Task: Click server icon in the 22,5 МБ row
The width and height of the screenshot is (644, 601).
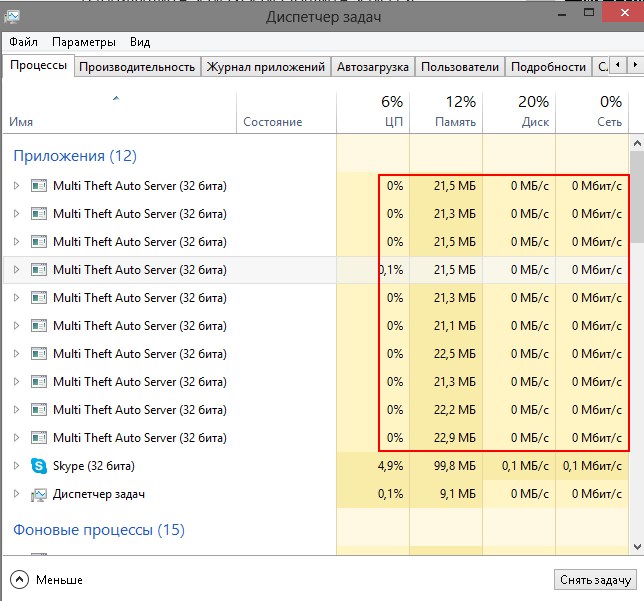Action: 39,354
